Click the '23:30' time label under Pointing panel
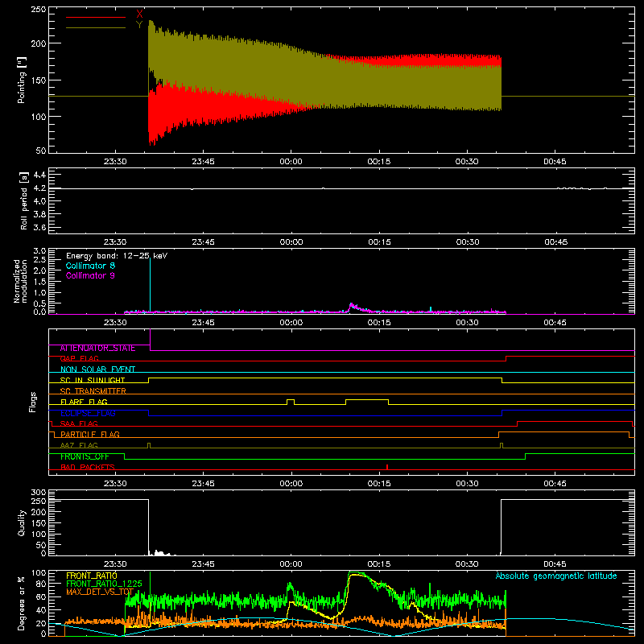The height and width of the screenshot is (644, 644). (115, 162)
